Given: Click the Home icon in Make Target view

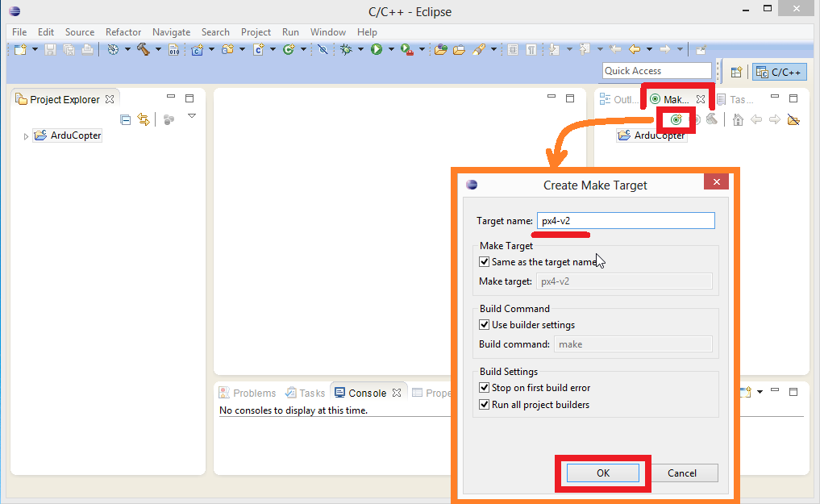Looking at the screenshot, I should (738, 120).
